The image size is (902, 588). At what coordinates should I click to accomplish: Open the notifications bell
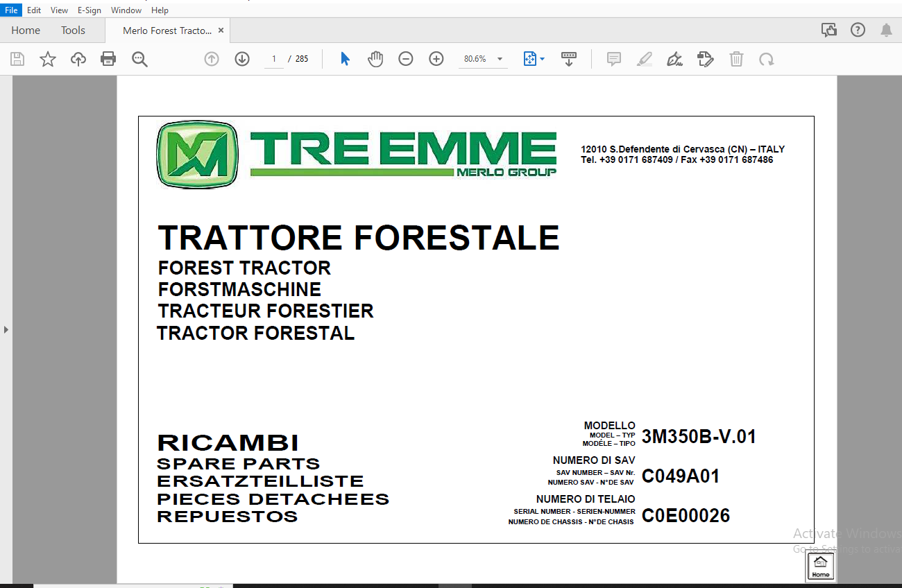pos(886,30)
